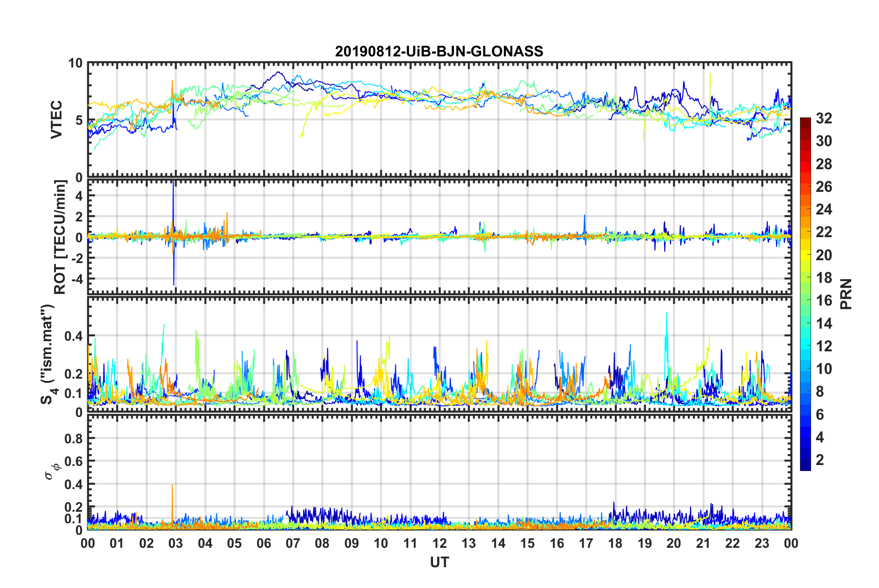Image resolution: width=879 pixels, height=588 pixels.
Task: Click x-axis tick label 05
Action: tap(234, 543)
